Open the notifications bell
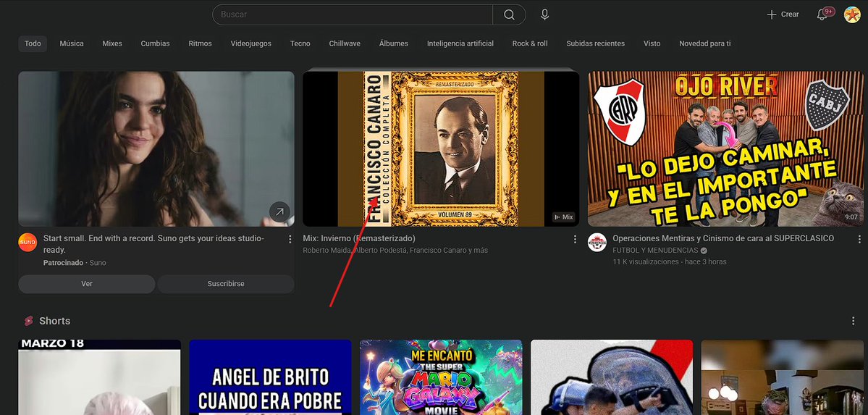This screenshot has height=415, width=868. [x=822, y=14]
